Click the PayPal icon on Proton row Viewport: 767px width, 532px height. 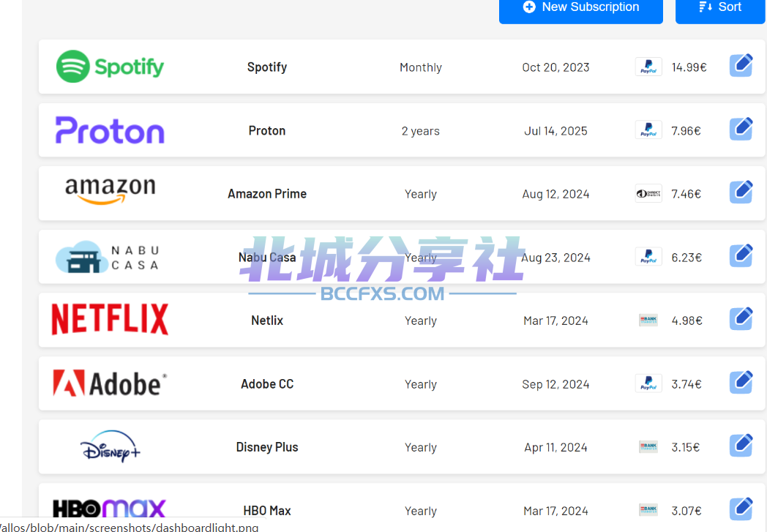tap(648, 130)
